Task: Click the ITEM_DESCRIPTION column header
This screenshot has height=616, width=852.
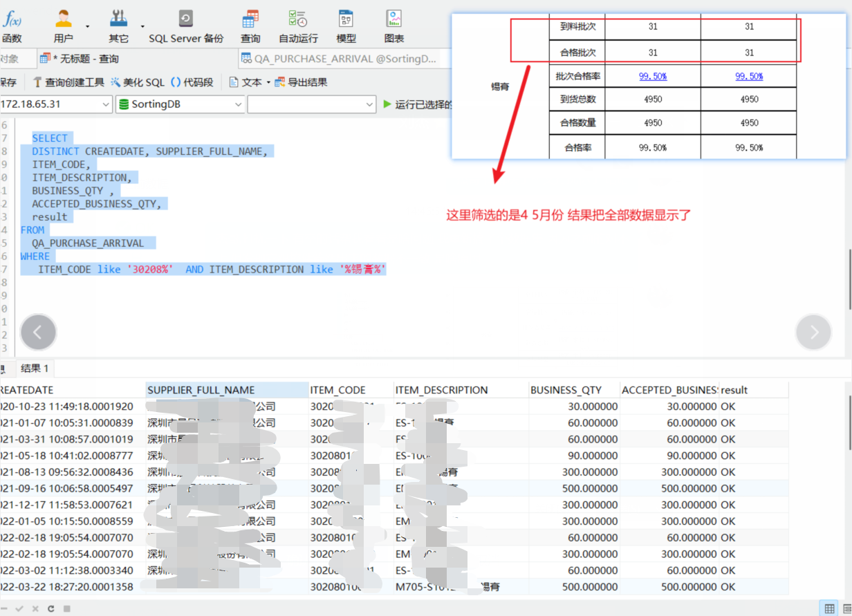Action: coord(461,390)
